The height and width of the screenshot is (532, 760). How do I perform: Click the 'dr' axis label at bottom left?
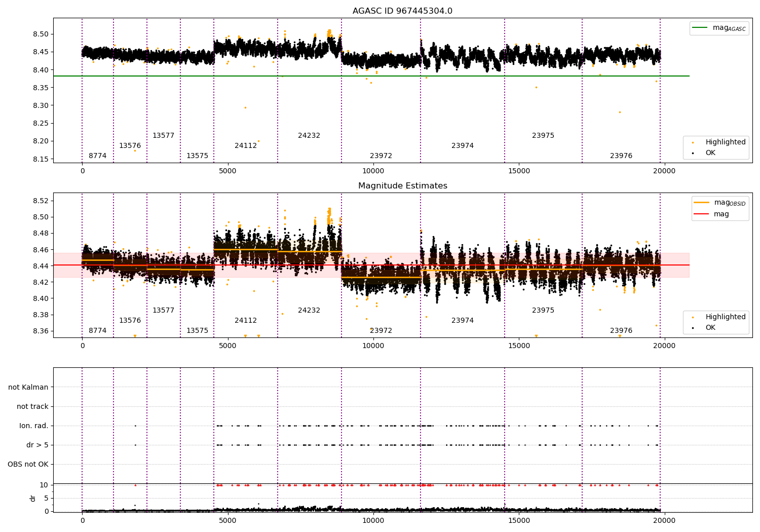coord(33,498)
